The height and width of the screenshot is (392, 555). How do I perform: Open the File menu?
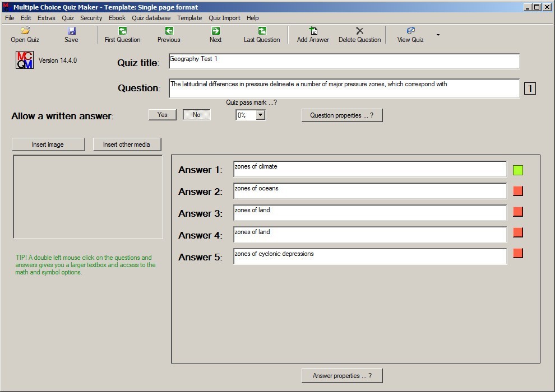click(x=10, y=18)
